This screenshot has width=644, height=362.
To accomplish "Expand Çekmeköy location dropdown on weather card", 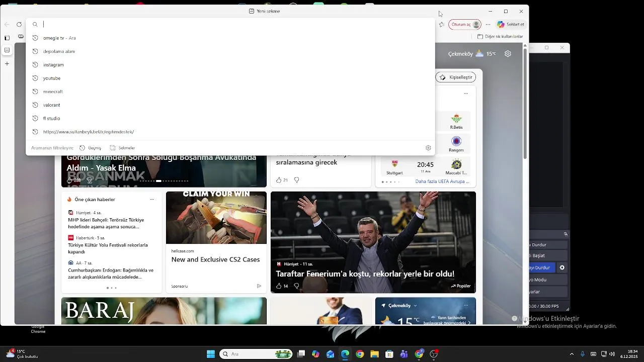I will coord(415,306).
